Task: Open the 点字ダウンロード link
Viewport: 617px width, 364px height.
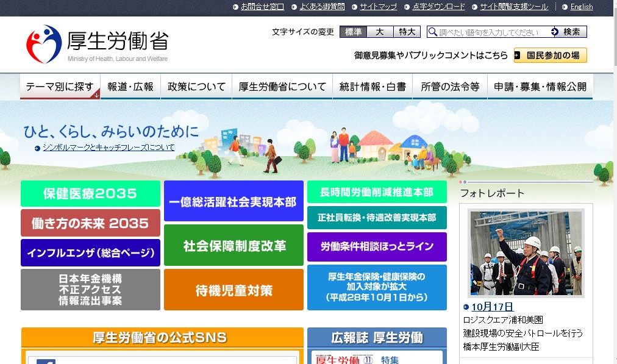Action: tap(438, 7)
